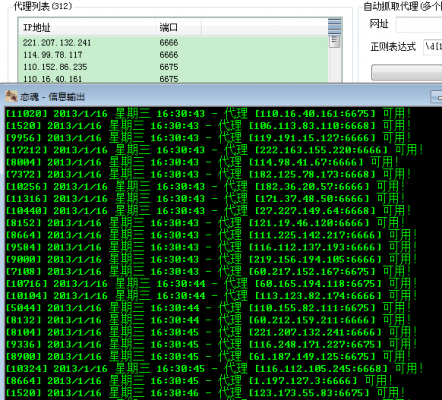442x400 pixels.
Task: Sort proxy list by IP地址 column header
Action: click(87, 27)
